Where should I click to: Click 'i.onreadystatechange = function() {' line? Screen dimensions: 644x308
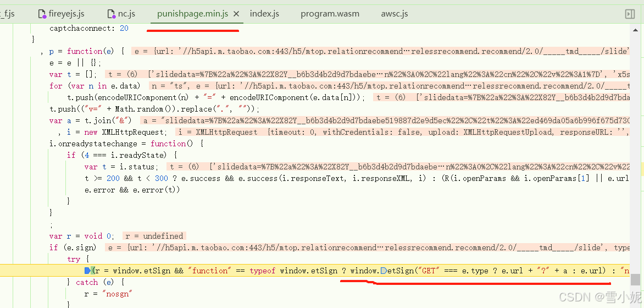(x=126, y=144)
